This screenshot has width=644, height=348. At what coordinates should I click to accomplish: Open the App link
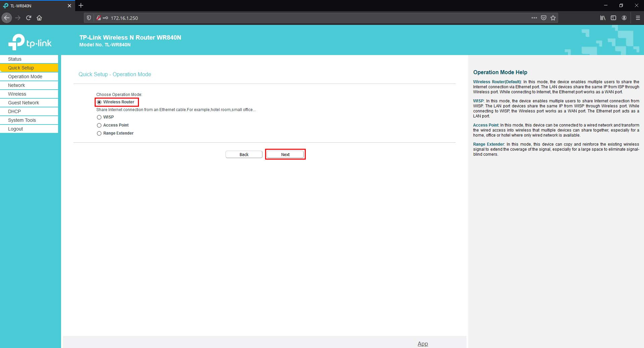click(423, 344)
